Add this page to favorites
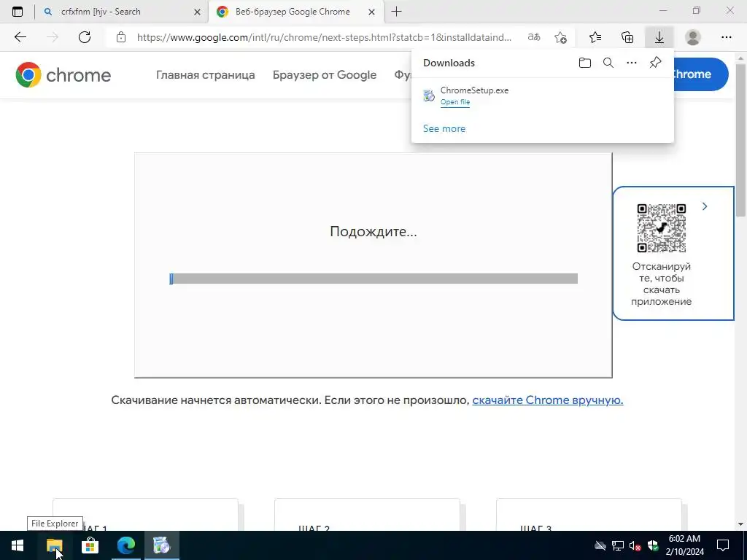The height and width of the screenshot is (560, 747). [561, 37]
